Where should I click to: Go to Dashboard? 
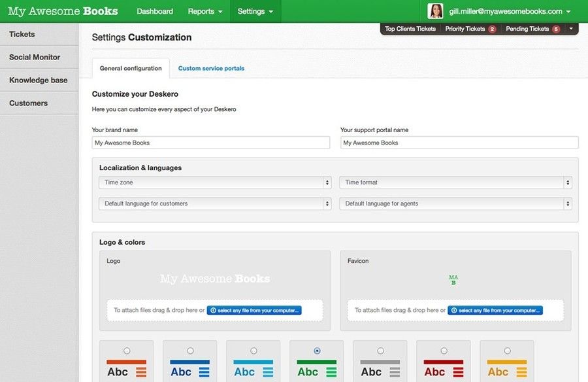[155, 11]
